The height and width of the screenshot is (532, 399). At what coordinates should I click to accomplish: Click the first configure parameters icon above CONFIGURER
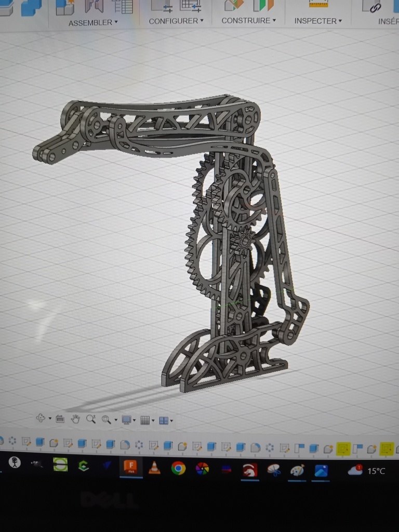[162, 6]
